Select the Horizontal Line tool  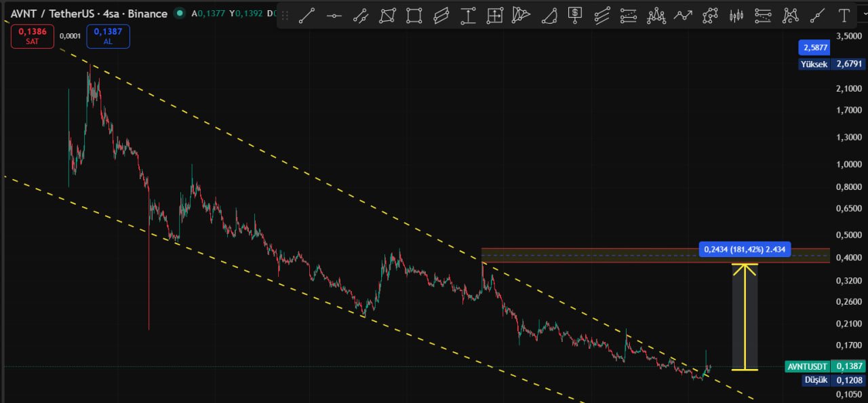pyautogui.click(x=334, y=15)
